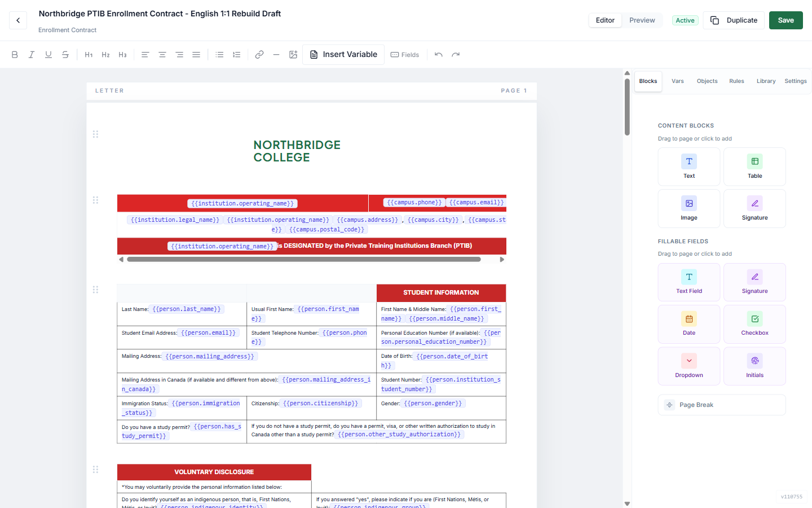This screenshot has width=812, height=508.
Task: Click the {{person.email}} variable chip
Action: (208, 333)
